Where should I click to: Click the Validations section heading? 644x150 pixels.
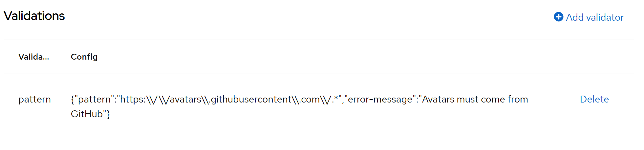click(x=34, y=16)
